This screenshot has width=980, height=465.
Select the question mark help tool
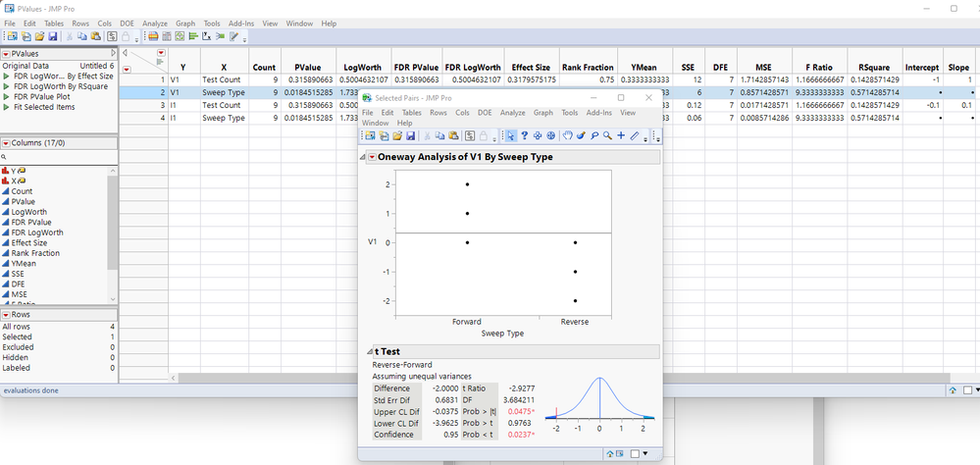pos(525,135)
